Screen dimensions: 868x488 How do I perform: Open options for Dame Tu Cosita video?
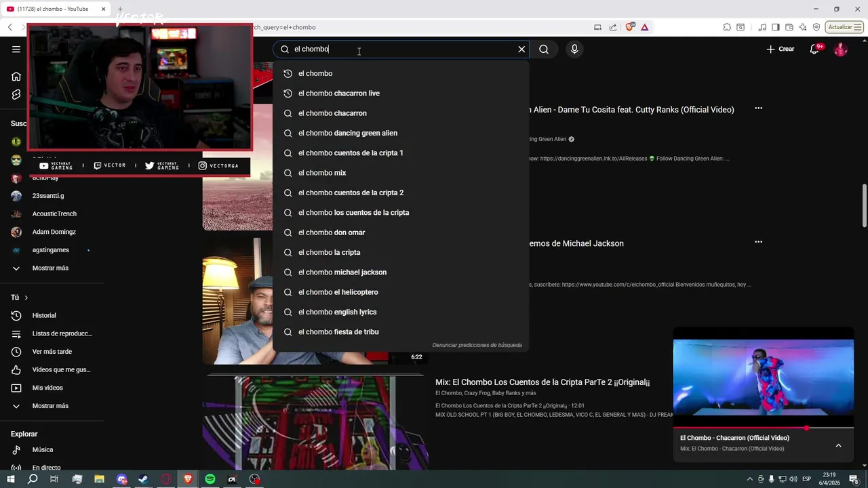click(x=758, y=108)
